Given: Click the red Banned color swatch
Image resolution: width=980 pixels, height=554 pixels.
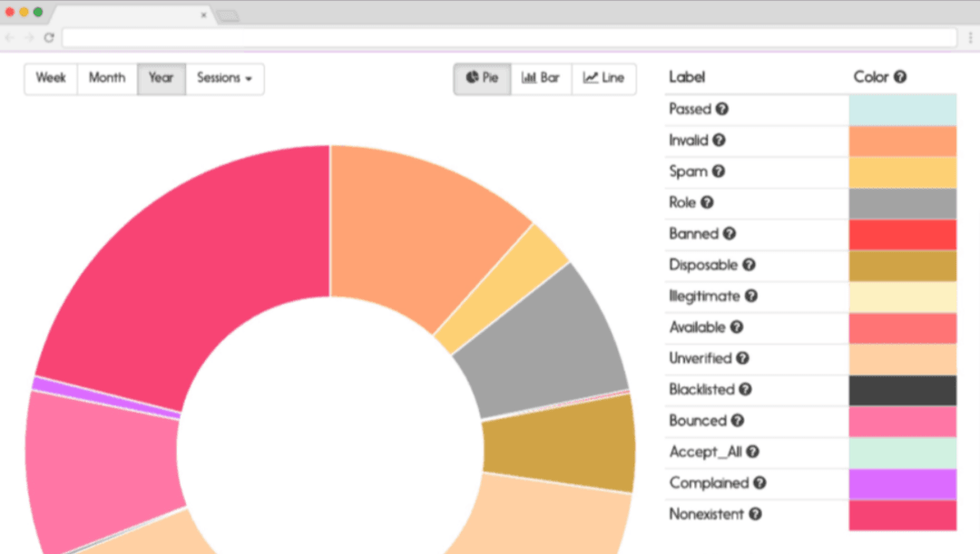Looking at the screenshot, I should tap(902, 234).
